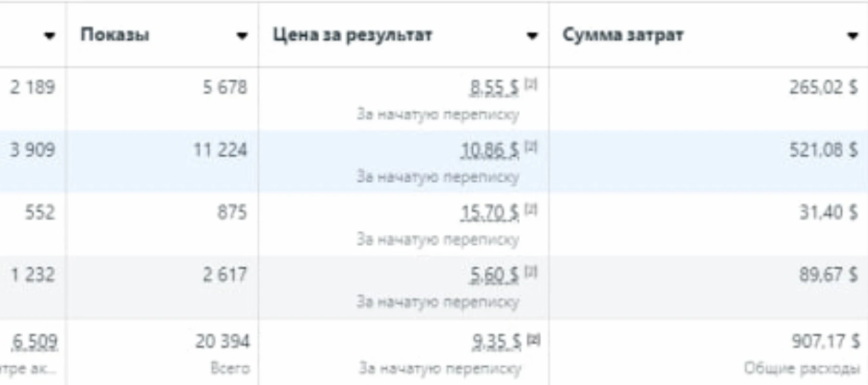
Task: Sort by the Сумма затрат header
Action: click(623, 35)
